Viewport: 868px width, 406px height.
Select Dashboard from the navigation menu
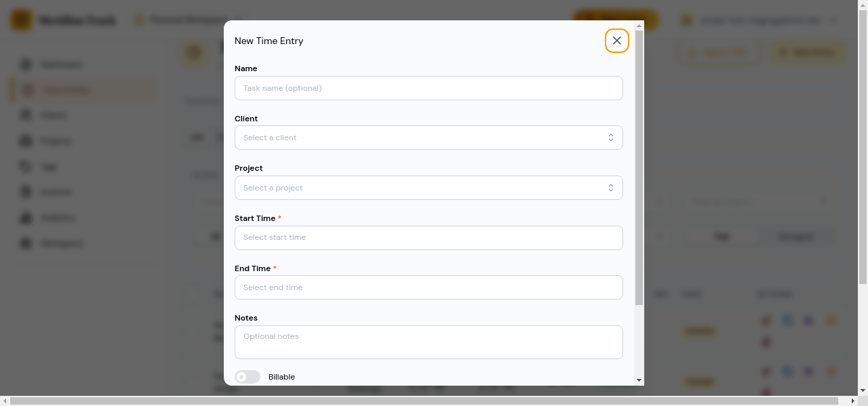pyautogui.click(x=60, y=64)
